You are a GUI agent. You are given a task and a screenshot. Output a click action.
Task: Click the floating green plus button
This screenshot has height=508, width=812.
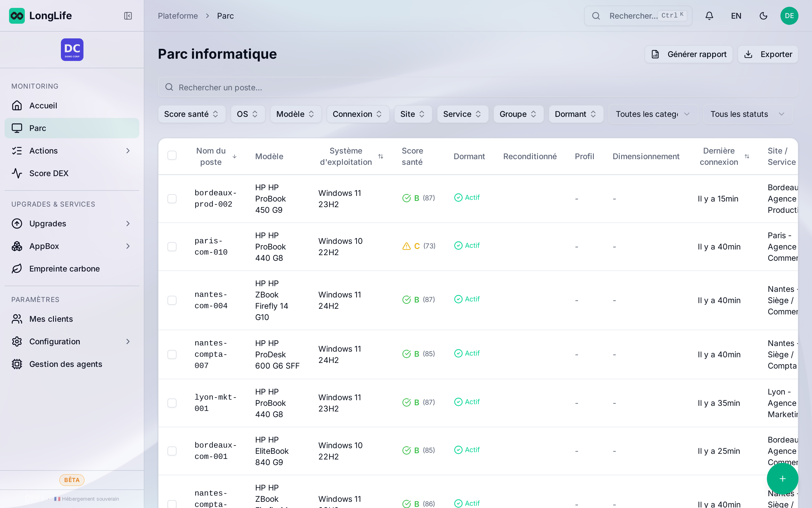point(782,479)
